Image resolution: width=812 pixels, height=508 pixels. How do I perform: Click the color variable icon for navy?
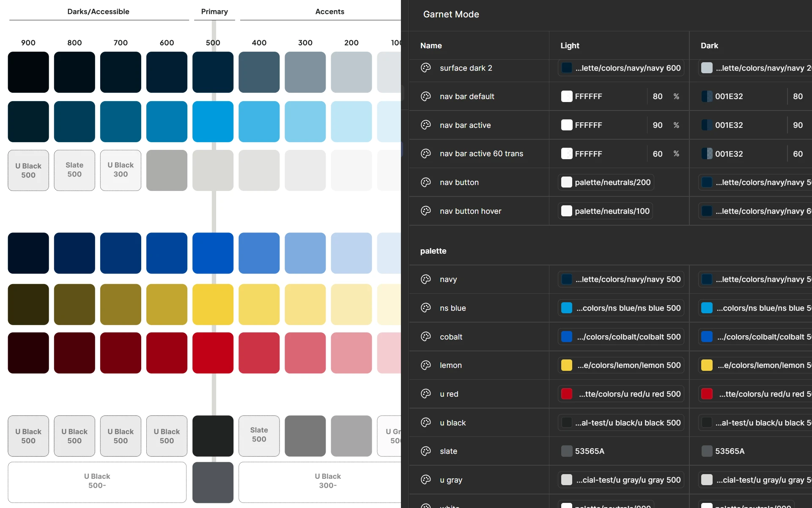coord(426,279)
